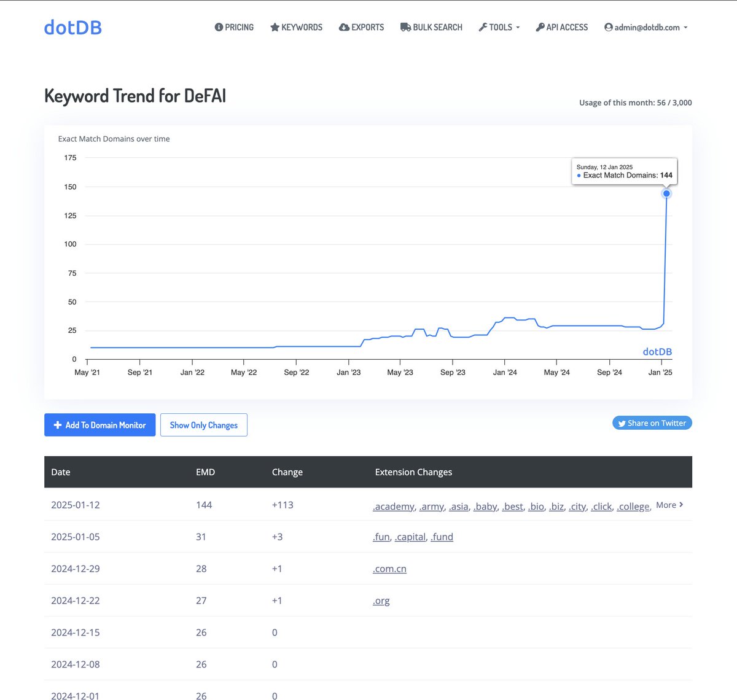Image resolution: width=737 pixels, height=700 pixels.
Task: Click the usage of this month counter
Action: coord(636,103)
